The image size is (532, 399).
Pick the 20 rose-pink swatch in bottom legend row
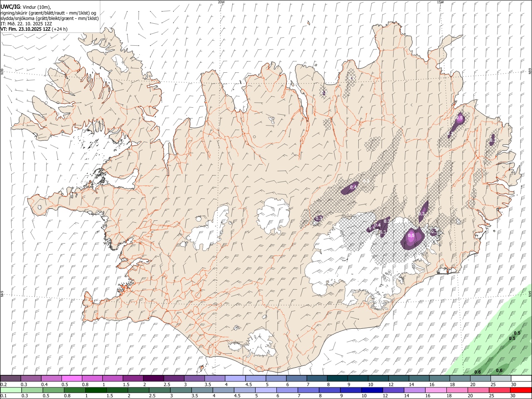[478, 390]
